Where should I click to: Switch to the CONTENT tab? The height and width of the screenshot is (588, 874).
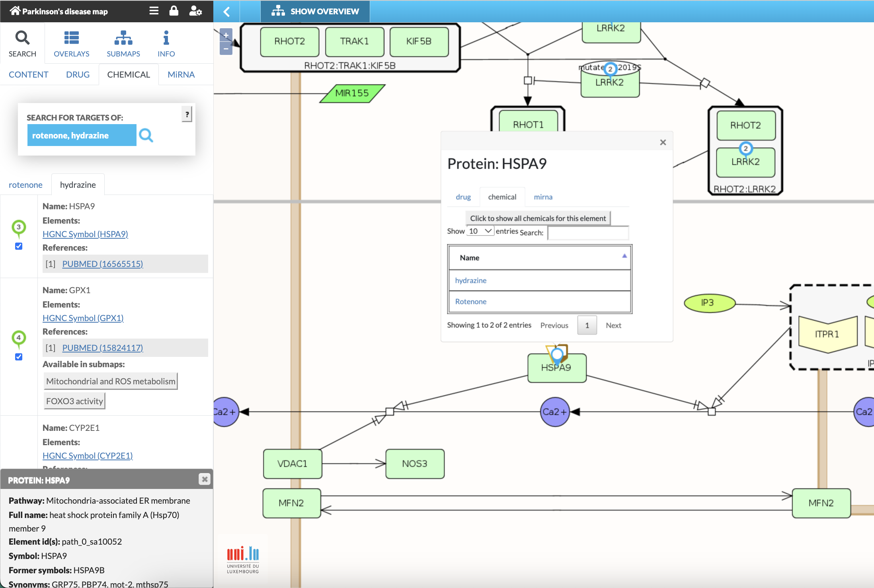click(29, 74)
